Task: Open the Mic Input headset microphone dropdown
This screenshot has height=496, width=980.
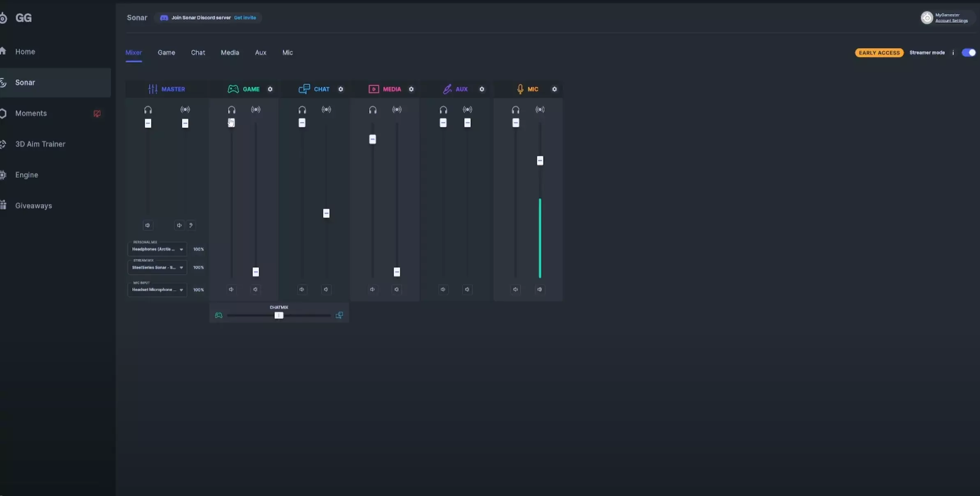Action: click(157, 290)
